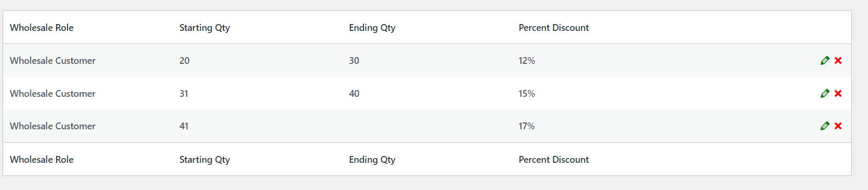Edit the 15% discount rule
The height and width of the screenshot is (190, 868).
click(x=824, y=94)
